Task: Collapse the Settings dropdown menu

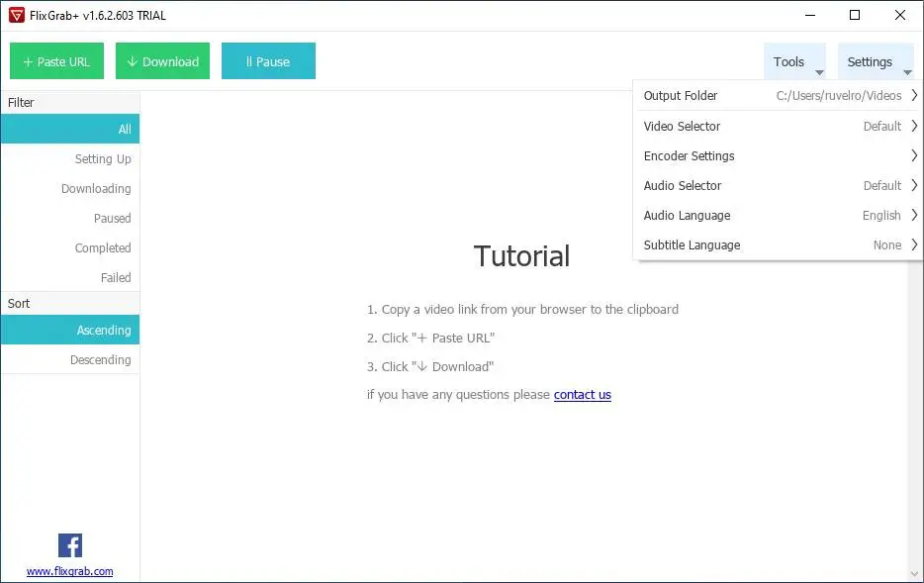Action: [876, 61]
